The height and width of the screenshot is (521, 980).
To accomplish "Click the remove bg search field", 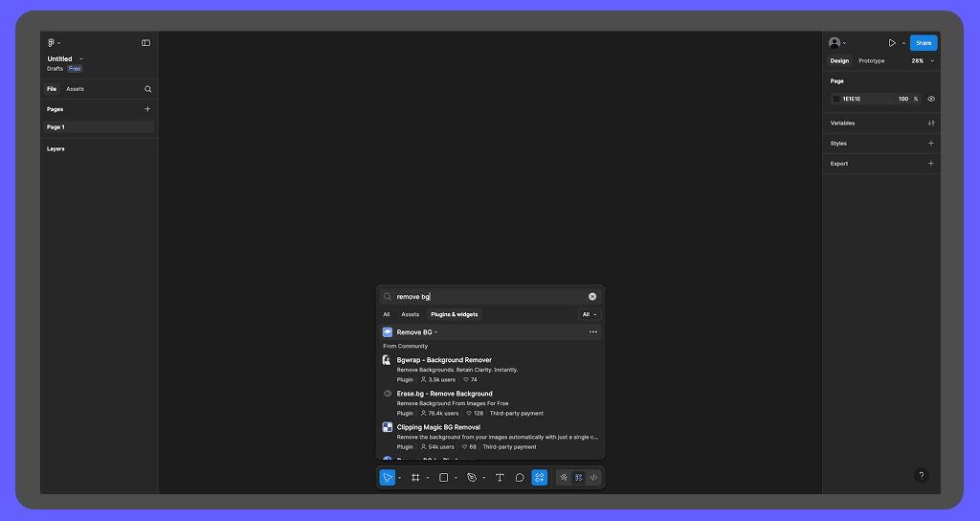I will [x=491, y=297].
